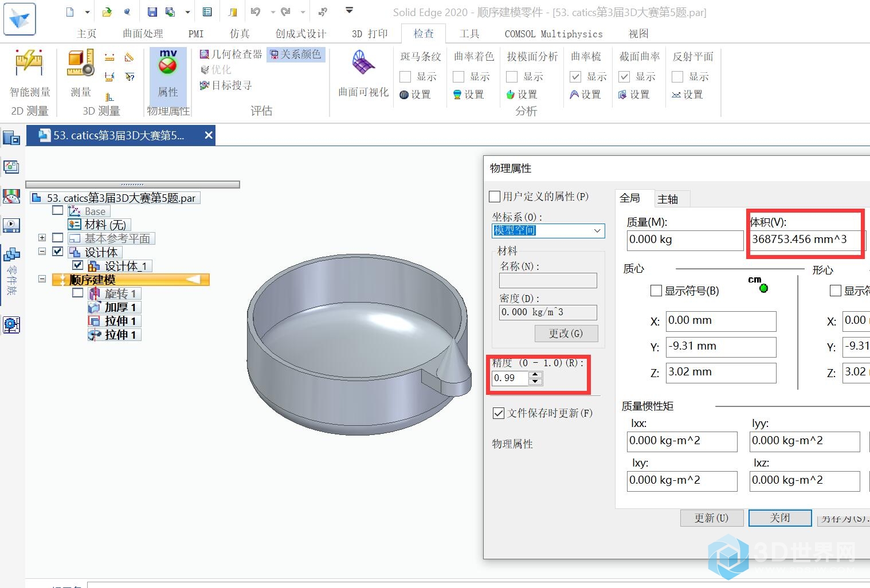Screen dimensions: 870x588
Task: Click the Save All icon
Action: [x=170, y=11]
